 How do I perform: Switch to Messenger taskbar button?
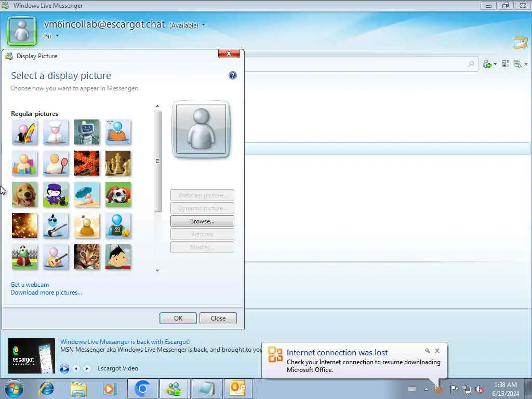174,389
